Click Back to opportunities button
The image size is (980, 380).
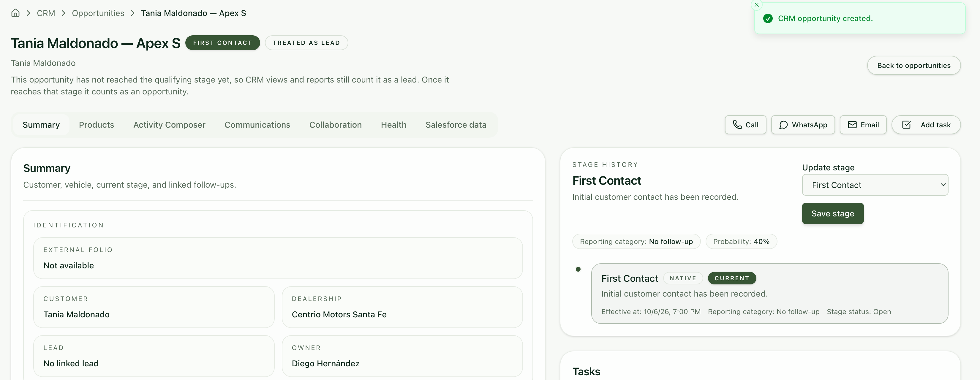(x=913, y=65)
